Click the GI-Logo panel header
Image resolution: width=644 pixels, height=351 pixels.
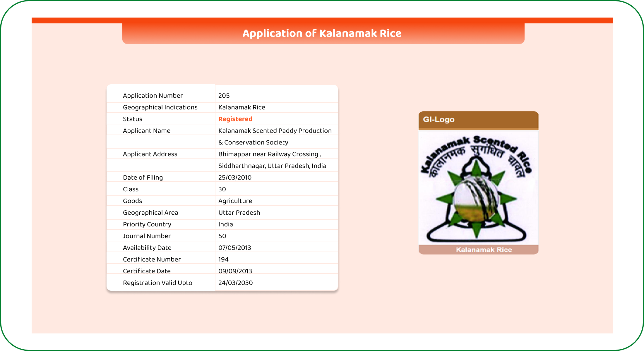(478, 120)
